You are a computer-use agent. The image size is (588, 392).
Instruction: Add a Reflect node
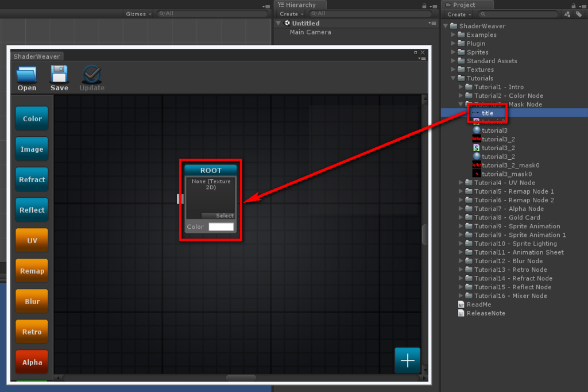pyautogui.click(x=32, y=210)
